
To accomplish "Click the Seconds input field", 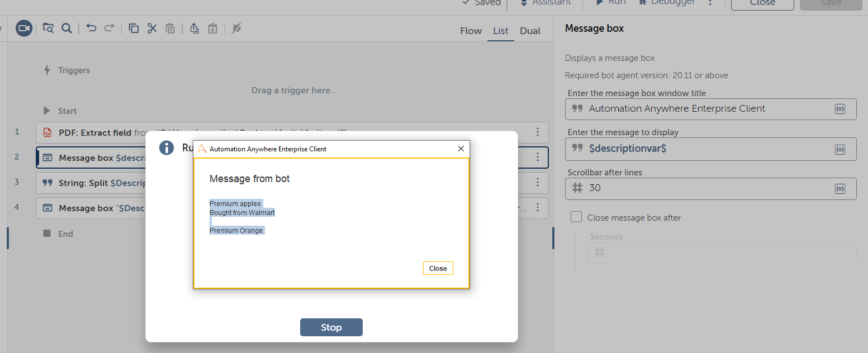I will (x=722, y=253).
